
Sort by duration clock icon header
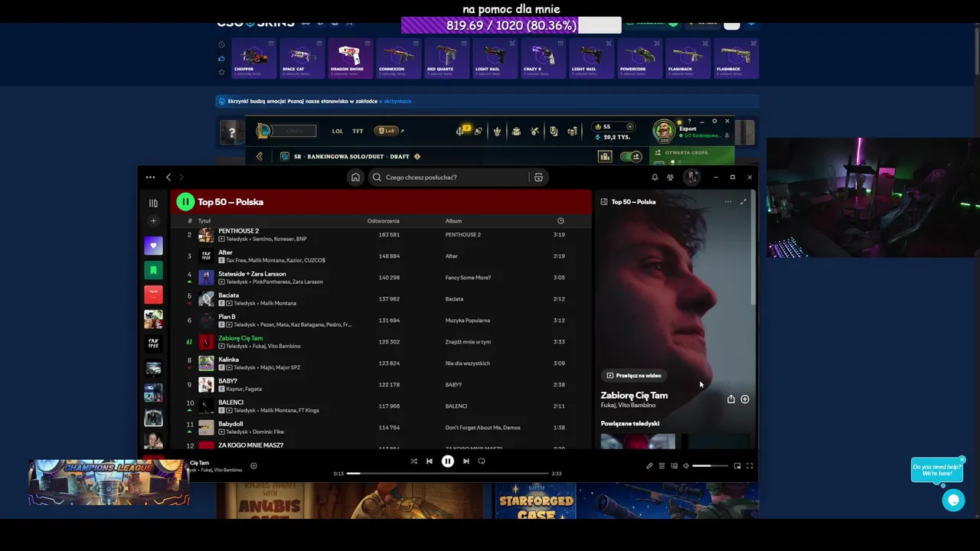(x=560, y=221)
